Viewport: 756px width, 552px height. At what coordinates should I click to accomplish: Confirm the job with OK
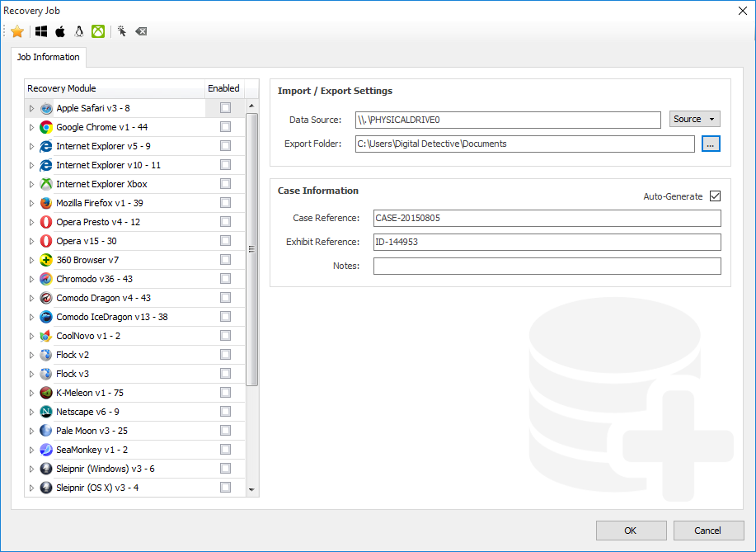pyautogui.click(x=632, y=531)
